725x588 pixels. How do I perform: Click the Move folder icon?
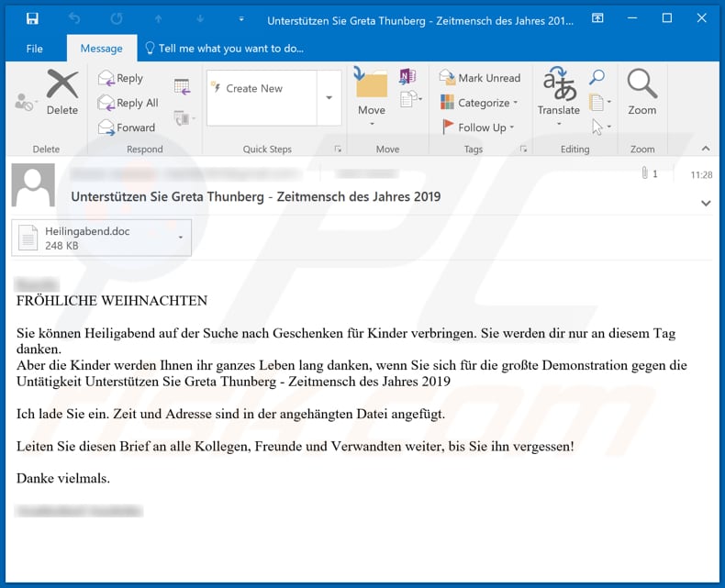tap(372, 96)
